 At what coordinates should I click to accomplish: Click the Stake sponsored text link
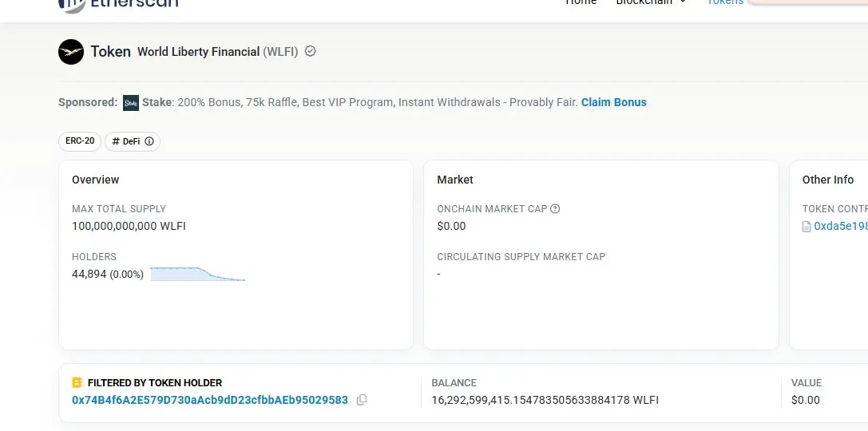pyautogui.click(x=158, y=102)
